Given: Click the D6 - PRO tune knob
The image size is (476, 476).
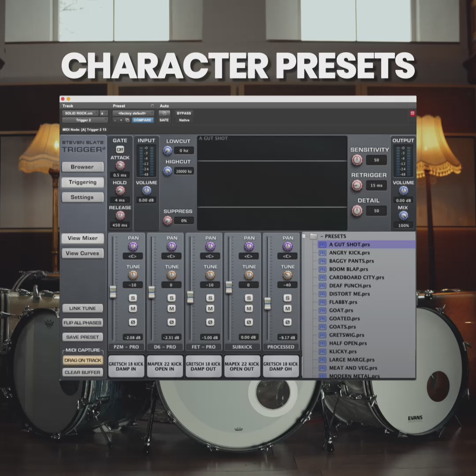Looking at the screenshot, I should click(x=171, y=275).
